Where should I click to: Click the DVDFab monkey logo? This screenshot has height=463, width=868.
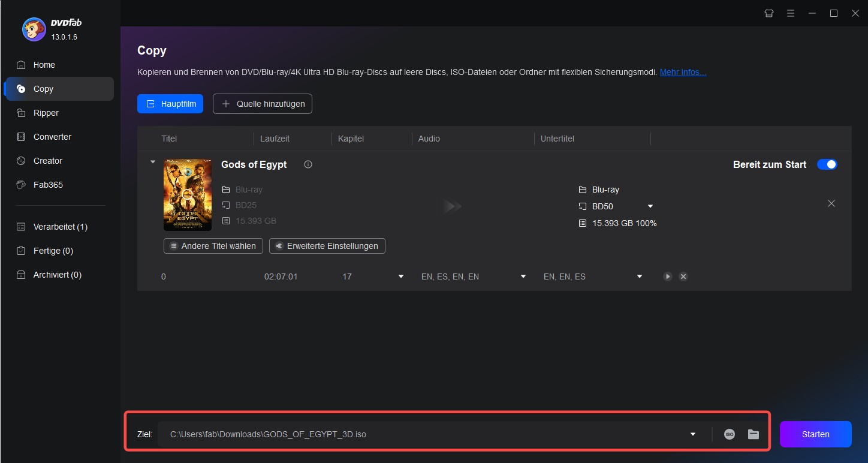[34, 30]
